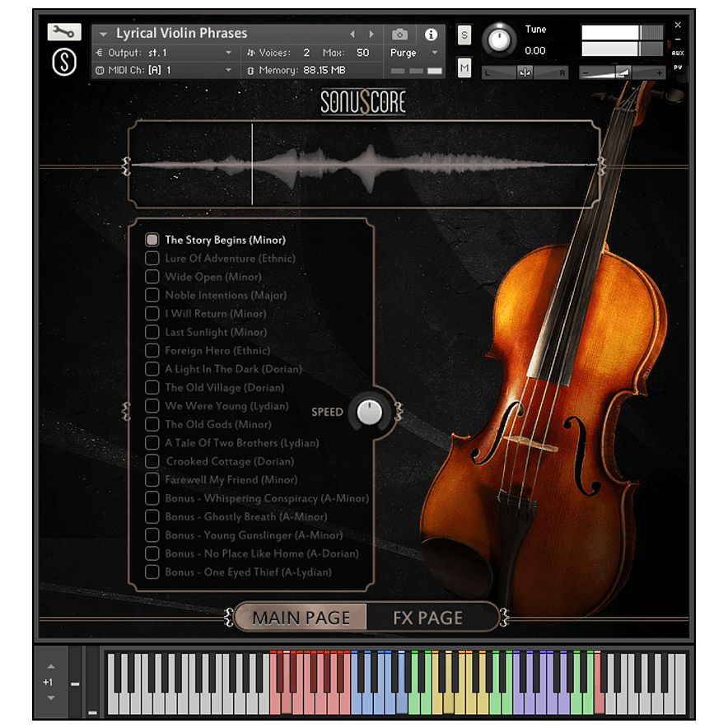Switch to the FX PAGE tab
This screenshot has height=728, width=728.
428,618
